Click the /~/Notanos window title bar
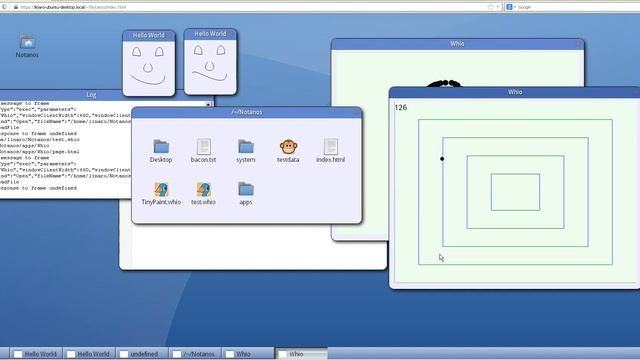Image resolution: width=640 pixels, height=360 pixels. (x=247, y=112)
